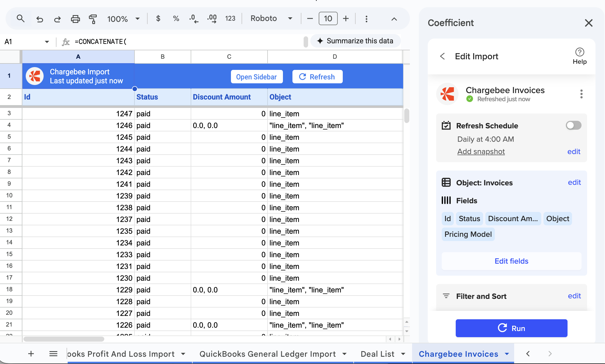
Task: Click the decrease decimal places icon
Action: click(x=194, y=19)
